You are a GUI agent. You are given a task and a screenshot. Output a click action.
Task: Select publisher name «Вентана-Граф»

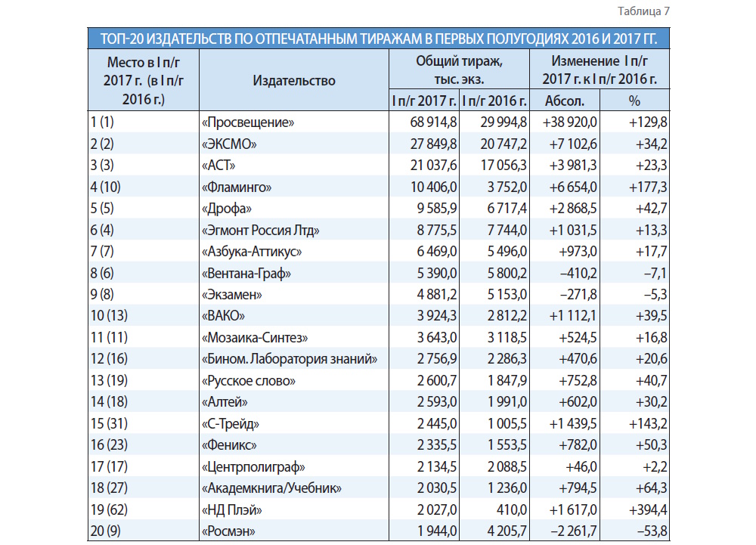tap(246, 273)
